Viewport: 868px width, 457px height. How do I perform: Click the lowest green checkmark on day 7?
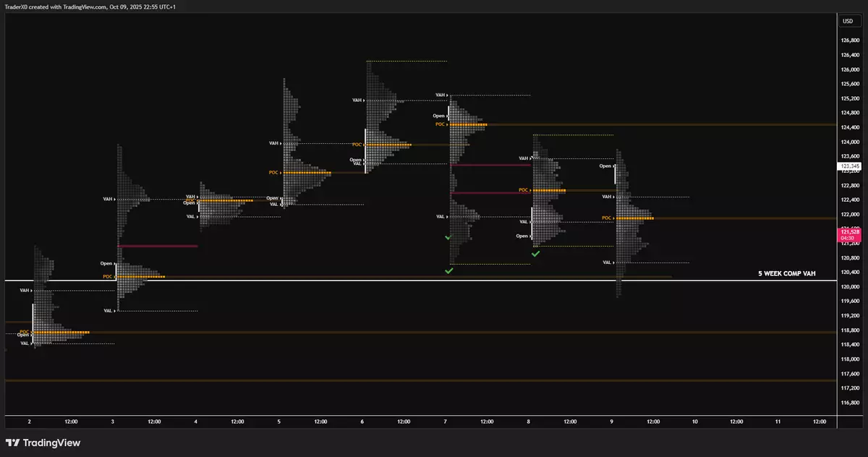449,270
